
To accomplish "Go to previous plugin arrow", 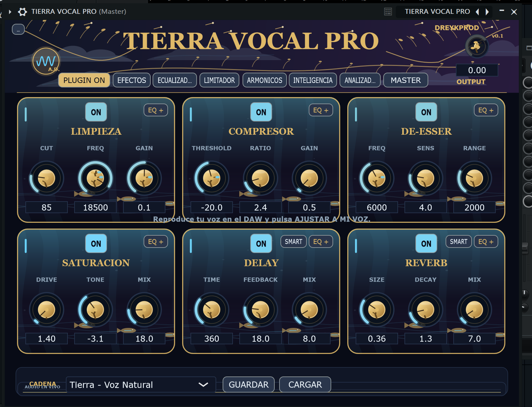I will [x=477, y=12].
